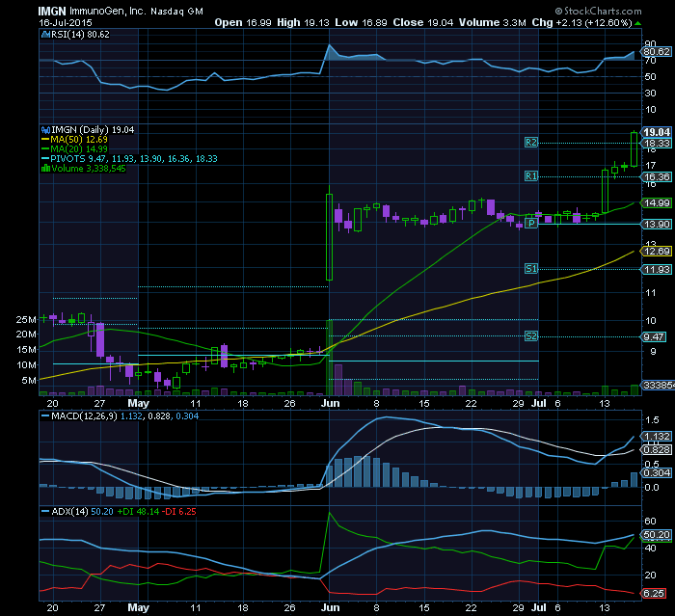Screen dimensions: 675x616
Task: Click the 18.33 pivot price tag
Action: tap(657, 144)
